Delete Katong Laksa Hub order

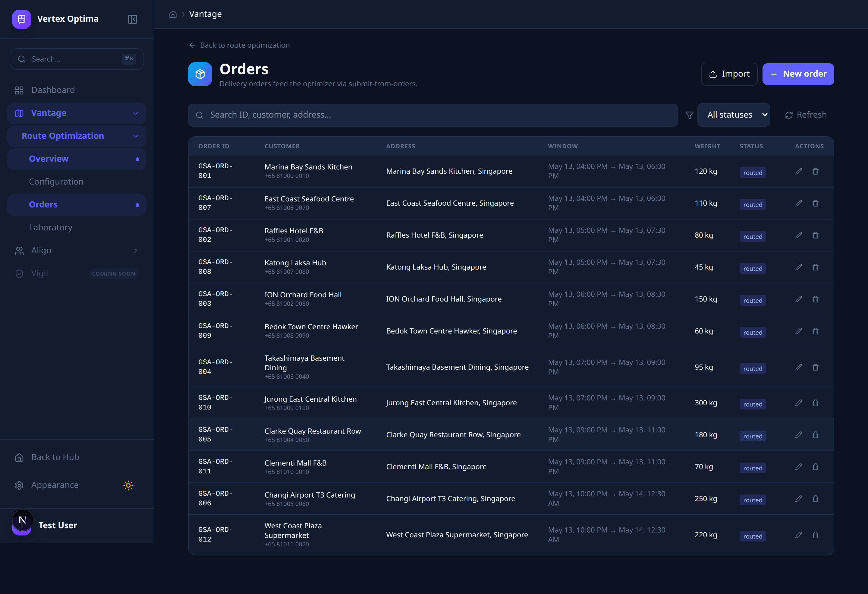coord(815,267)
